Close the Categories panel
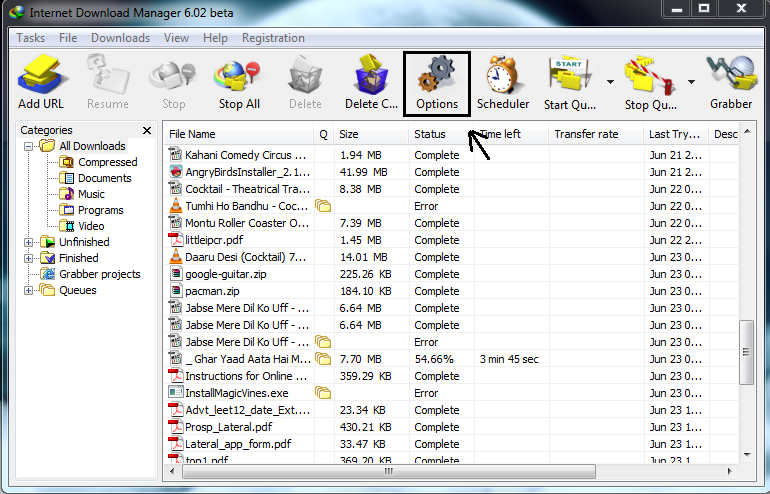This screenshot has height=494, width=770. tap(146, 130)
